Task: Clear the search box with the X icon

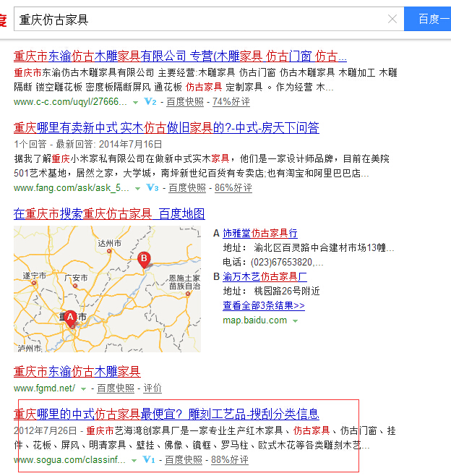Action: coord(392,19)
